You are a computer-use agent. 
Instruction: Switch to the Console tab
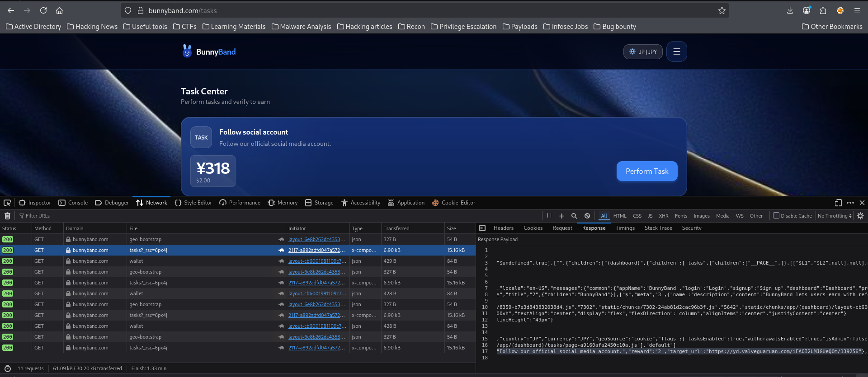pos(73,203)
